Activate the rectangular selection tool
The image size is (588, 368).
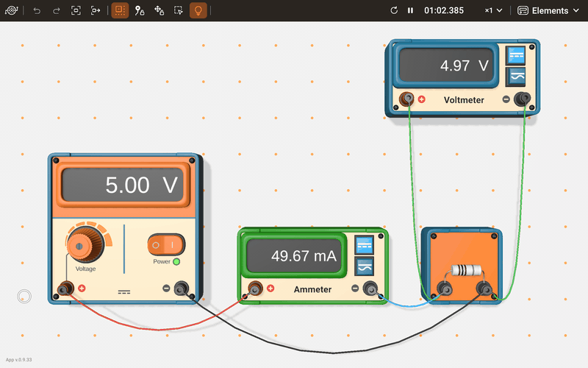click(179, 10)
